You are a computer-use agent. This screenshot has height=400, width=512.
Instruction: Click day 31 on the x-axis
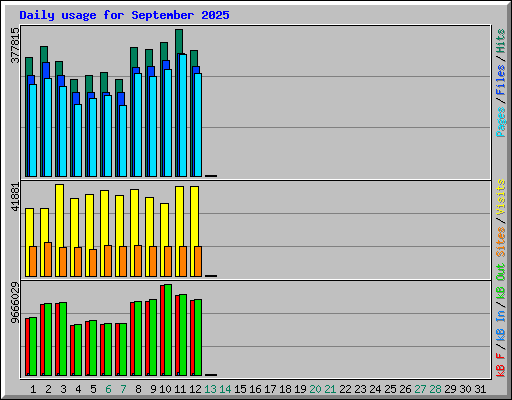pyautogui.click(x=480, y=389)
